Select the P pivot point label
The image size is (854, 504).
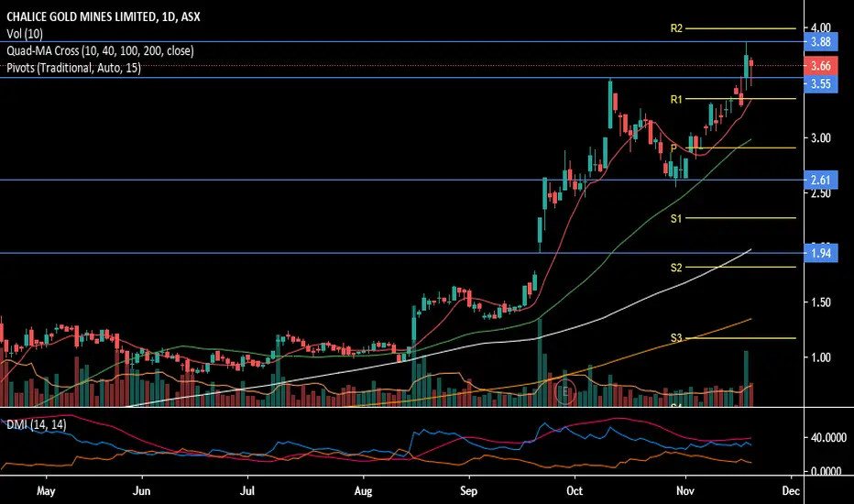point(673,148)
